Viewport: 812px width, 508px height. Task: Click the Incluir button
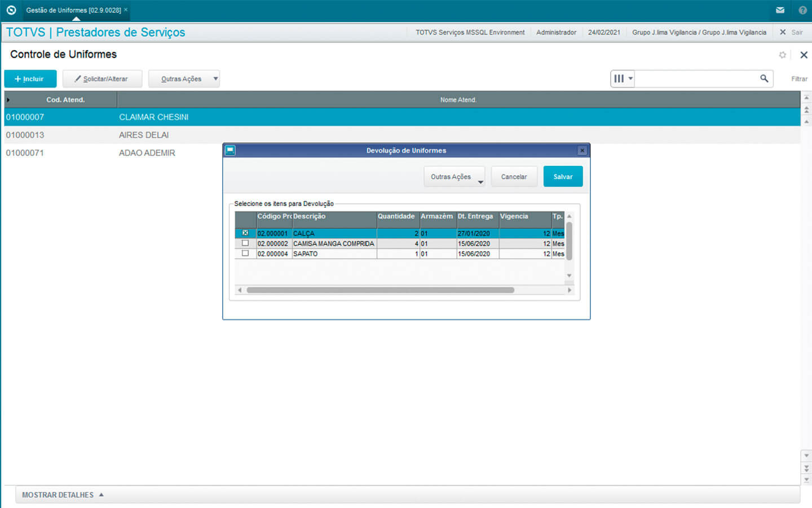pyautogui.click(x=30, y=79)
